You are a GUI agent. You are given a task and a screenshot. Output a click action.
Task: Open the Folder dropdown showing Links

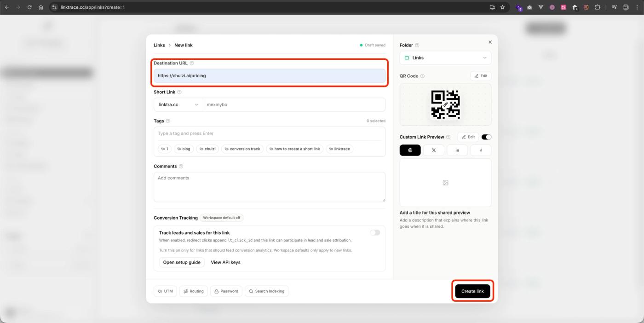(445, 58)
